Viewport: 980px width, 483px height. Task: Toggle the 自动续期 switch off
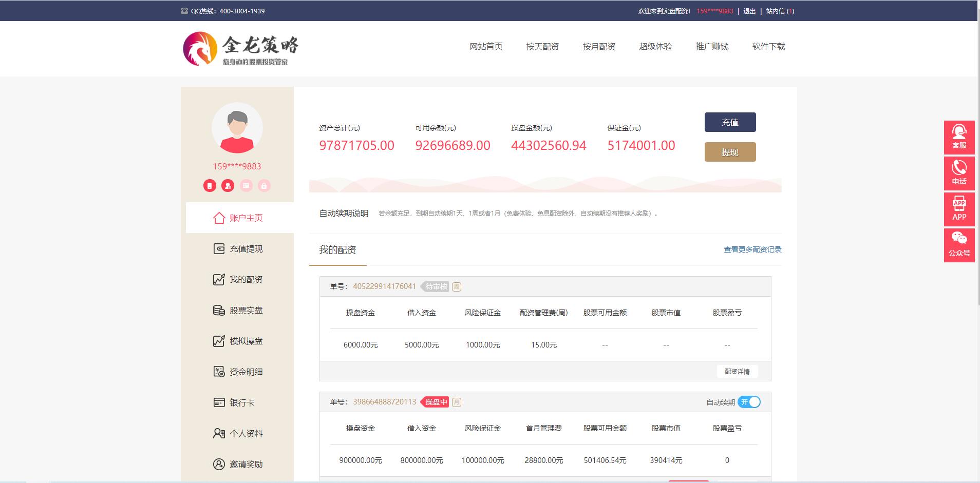tap(749, 402)
